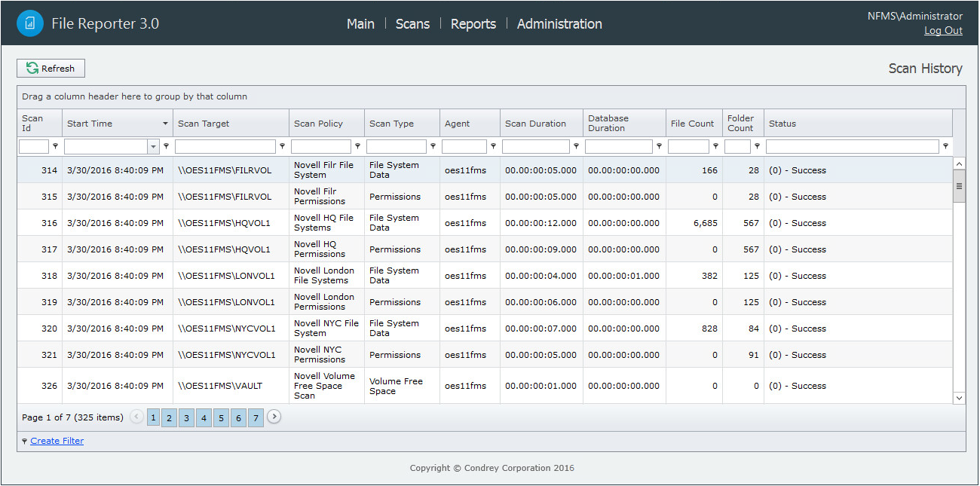Click the Scan Target filter text field
The width and height of the screenshot is (980, 486).
pos(225,147)
